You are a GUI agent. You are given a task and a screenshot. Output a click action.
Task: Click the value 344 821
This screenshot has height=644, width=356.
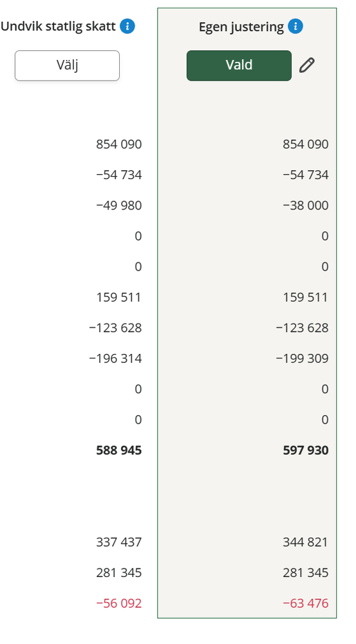coord(306,542)
